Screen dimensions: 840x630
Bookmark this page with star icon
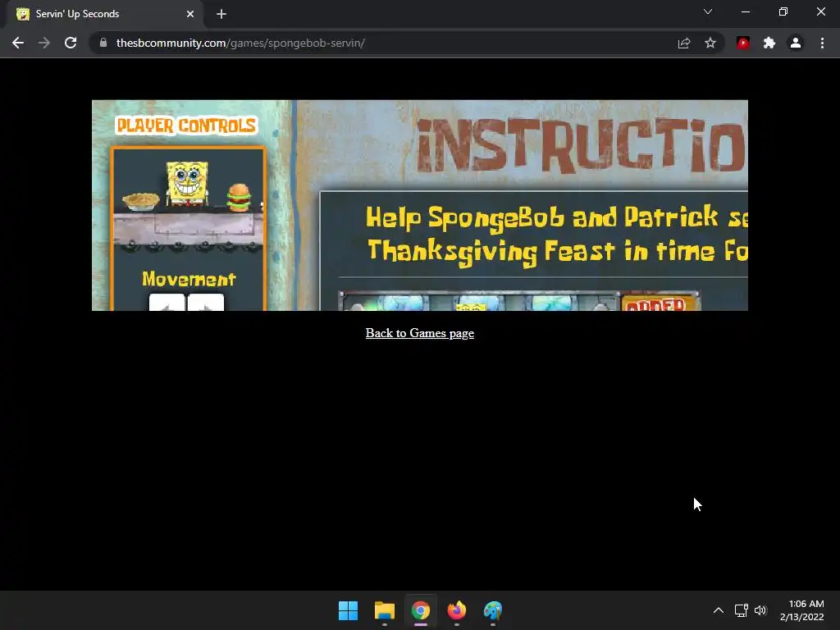click(x=710, y=43)
